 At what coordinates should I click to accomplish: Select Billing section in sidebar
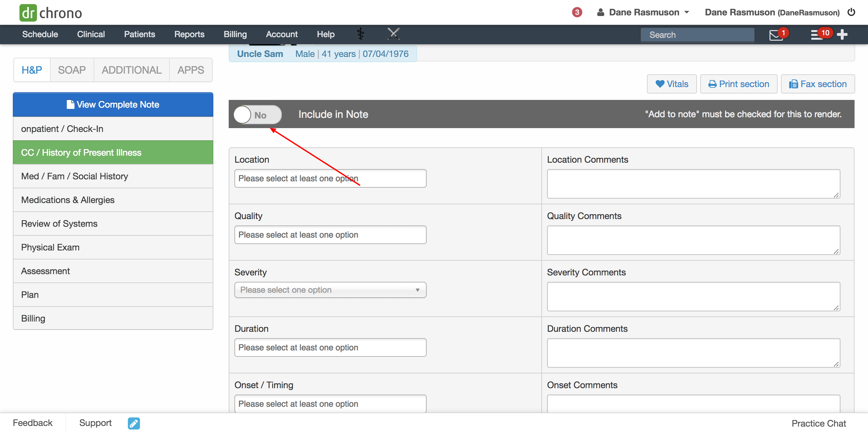pos(113,318)
